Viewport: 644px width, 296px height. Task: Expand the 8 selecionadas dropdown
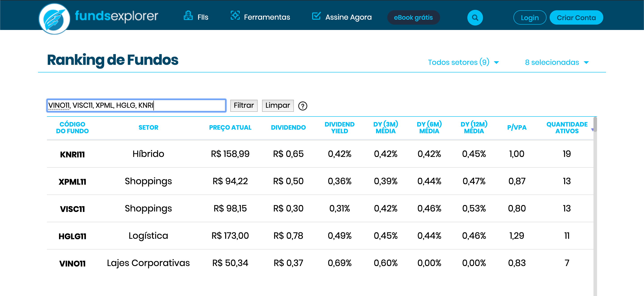point(557,62)
